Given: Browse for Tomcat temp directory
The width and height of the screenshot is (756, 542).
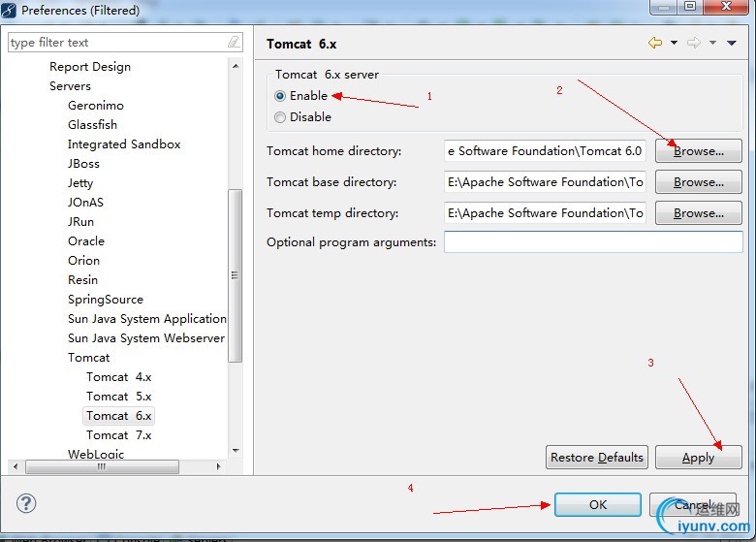Looking at the screenshot, I should coord(698,213).
